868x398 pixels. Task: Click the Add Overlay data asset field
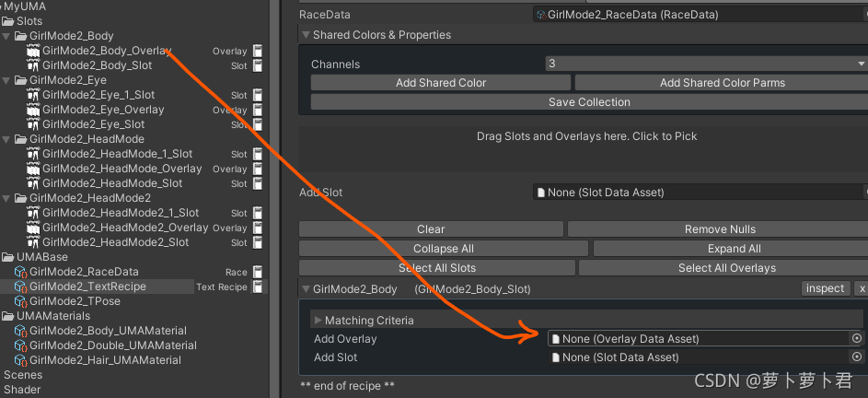pos(699,339)
